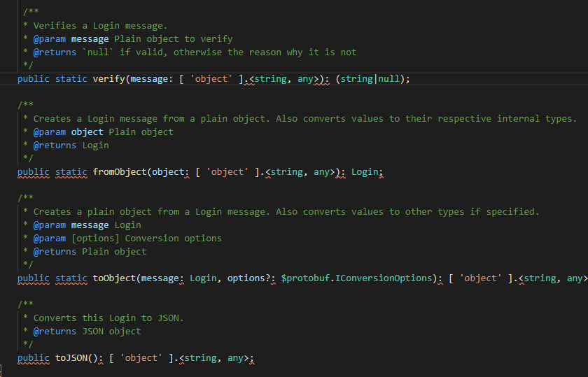Click the '@returns JSON object' comment line

87,332
